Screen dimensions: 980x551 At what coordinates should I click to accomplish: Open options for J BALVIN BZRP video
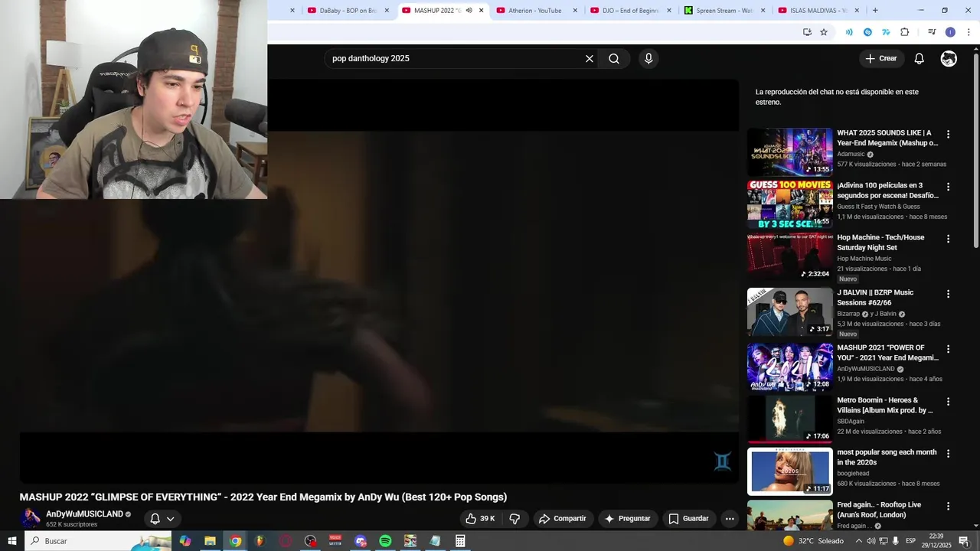(948, 294)
